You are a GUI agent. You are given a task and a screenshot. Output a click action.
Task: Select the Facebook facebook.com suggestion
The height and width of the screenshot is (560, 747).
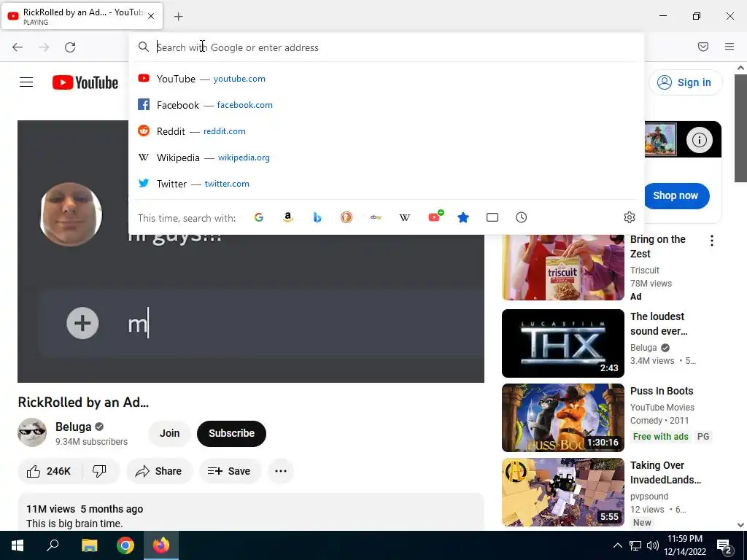pyautogui.click(x=386, y=105)
